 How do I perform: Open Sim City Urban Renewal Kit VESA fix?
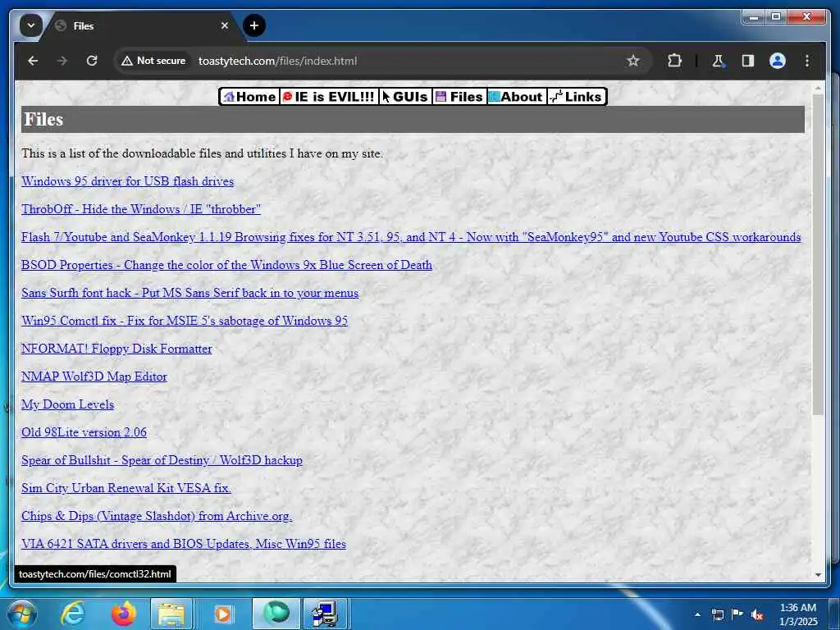(x=126, y=487)
